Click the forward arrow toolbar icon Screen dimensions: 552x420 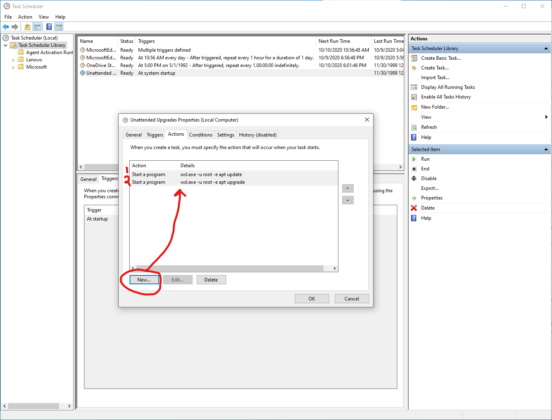point(15,27)
